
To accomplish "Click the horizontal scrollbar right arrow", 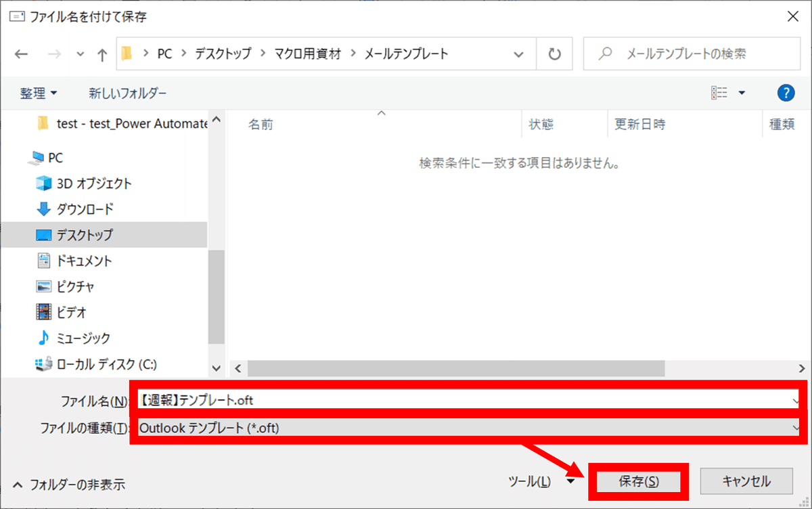I will click(x=802, y=368).
